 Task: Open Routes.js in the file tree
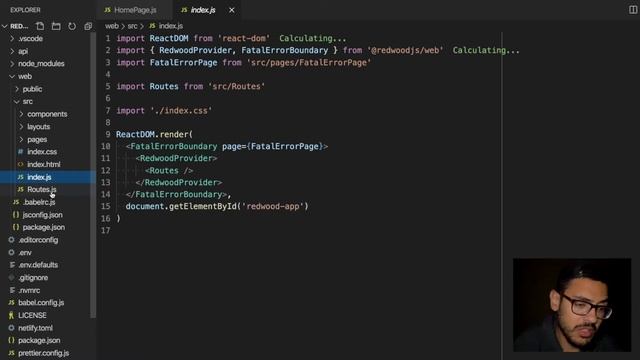41,189
